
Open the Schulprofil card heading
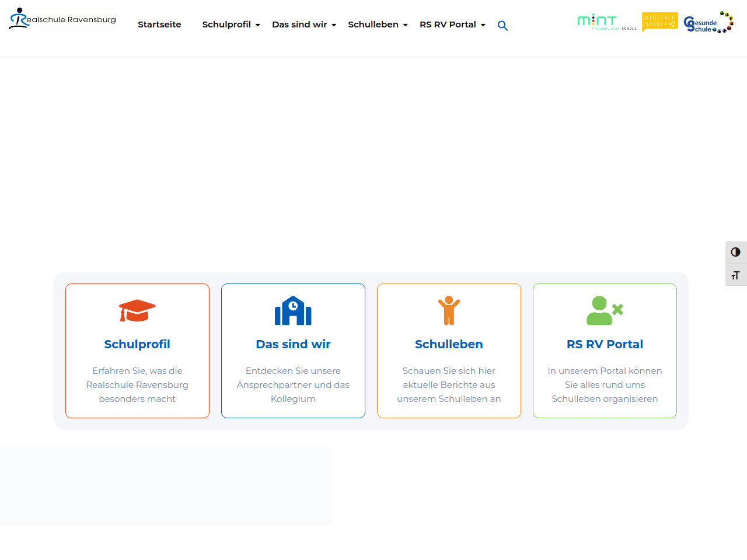pos(137,344)
